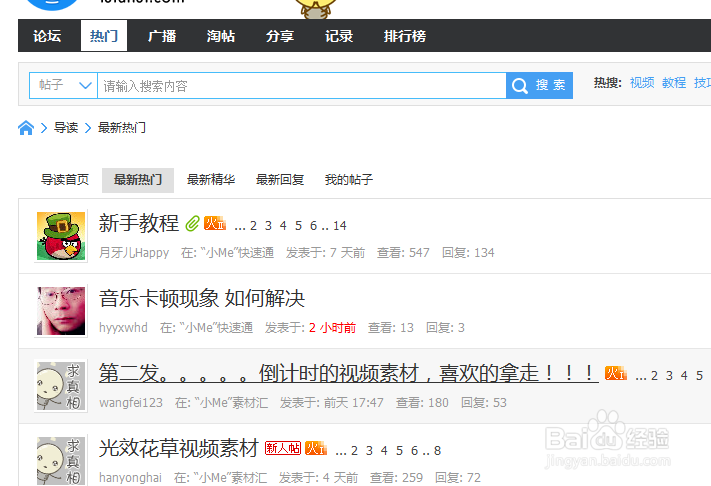The image size is (711, 486).
Task: Click reply count 回复: 72
Action: coord(458,477)
